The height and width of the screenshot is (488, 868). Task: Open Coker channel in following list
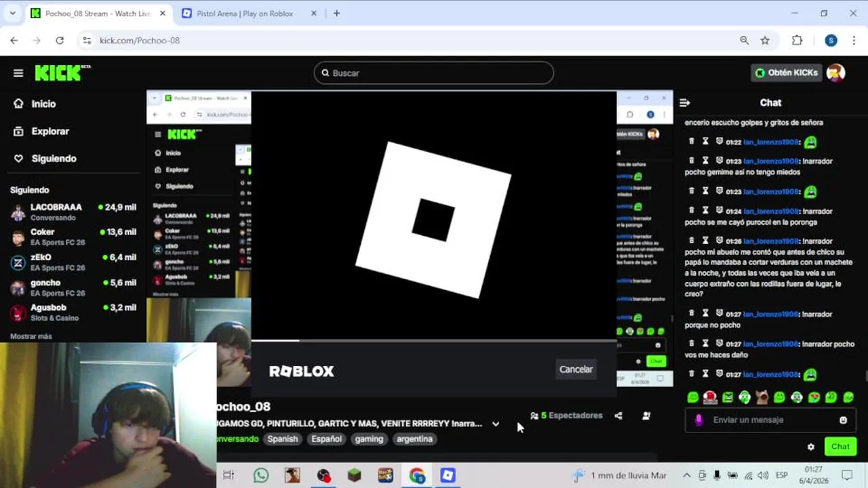tap(73, 237)
